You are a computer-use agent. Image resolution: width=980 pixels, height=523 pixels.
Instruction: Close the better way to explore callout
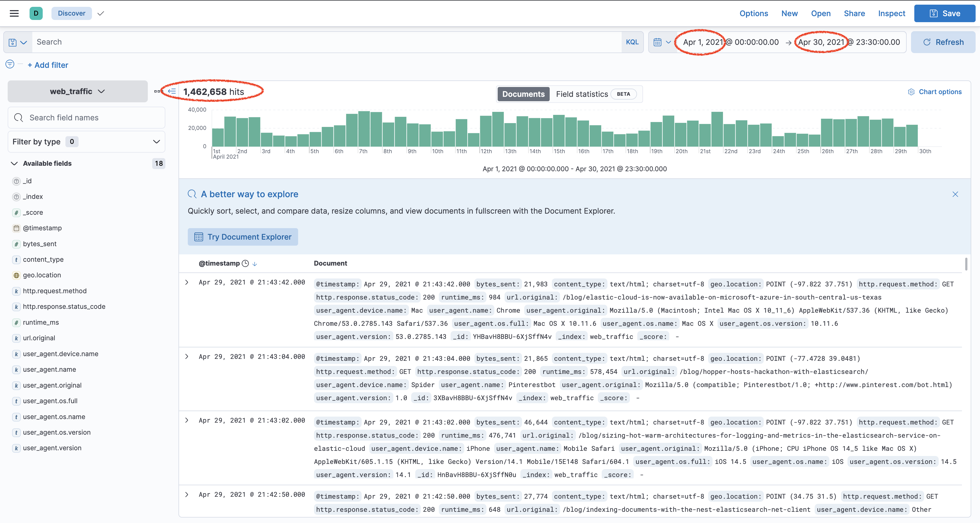point(955,194)
